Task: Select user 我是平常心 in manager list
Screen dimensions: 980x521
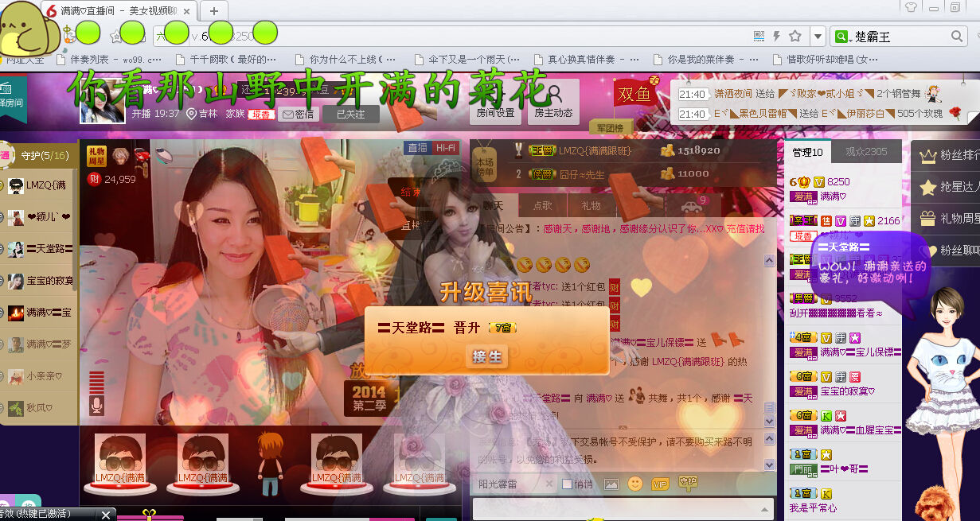Action: click(813, 507)
